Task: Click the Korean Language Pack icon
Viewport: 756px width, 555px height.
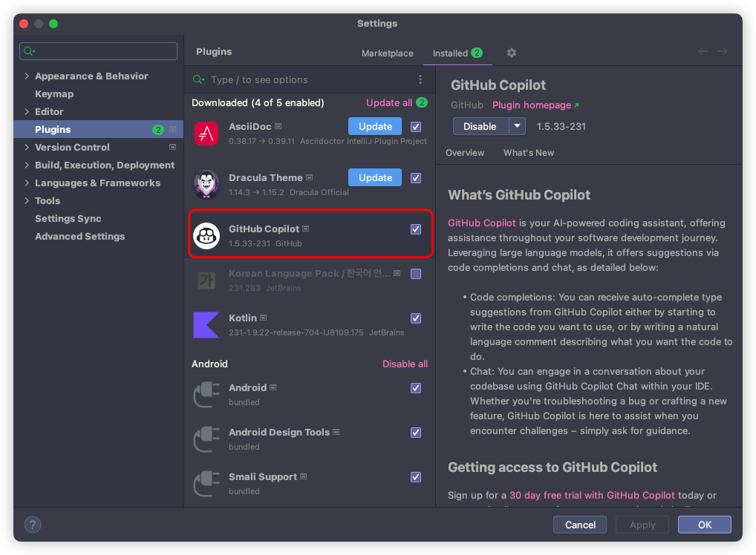Action: click(206, 280)
